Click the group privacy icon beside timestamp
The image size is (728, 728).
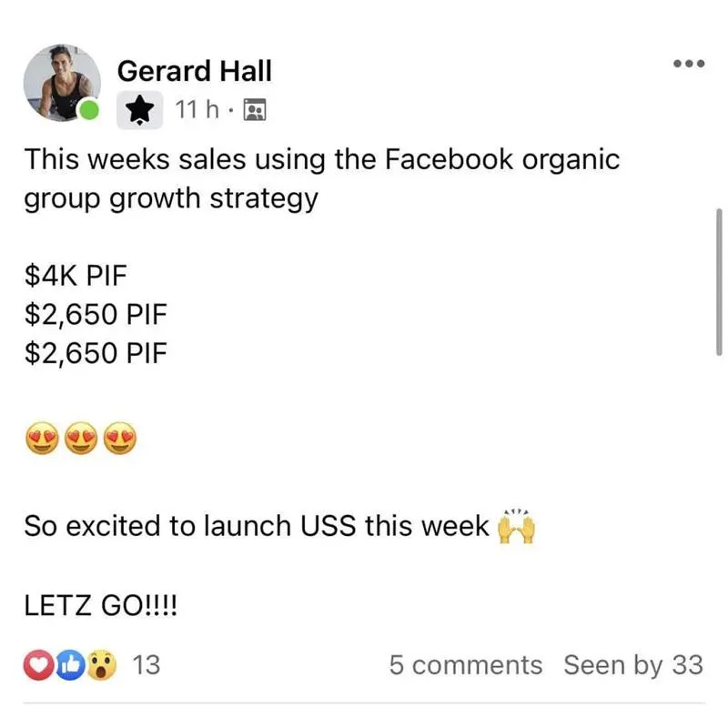point(255,110)
